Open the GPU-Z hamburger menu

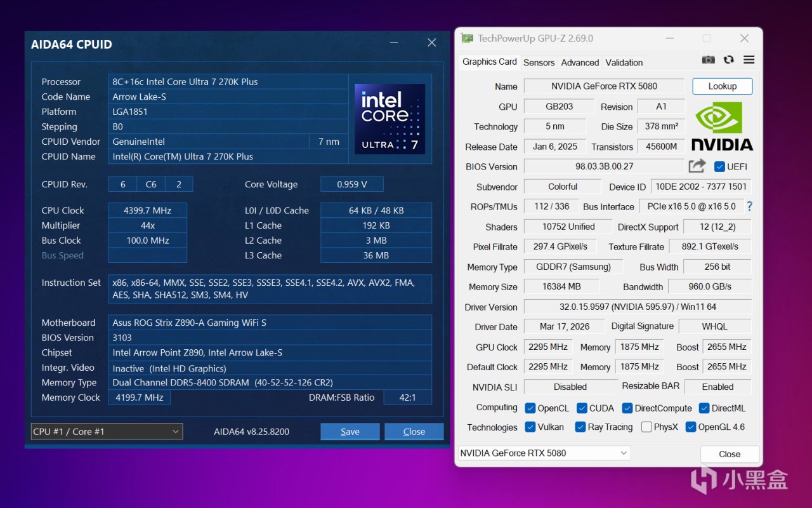point(749,60)
